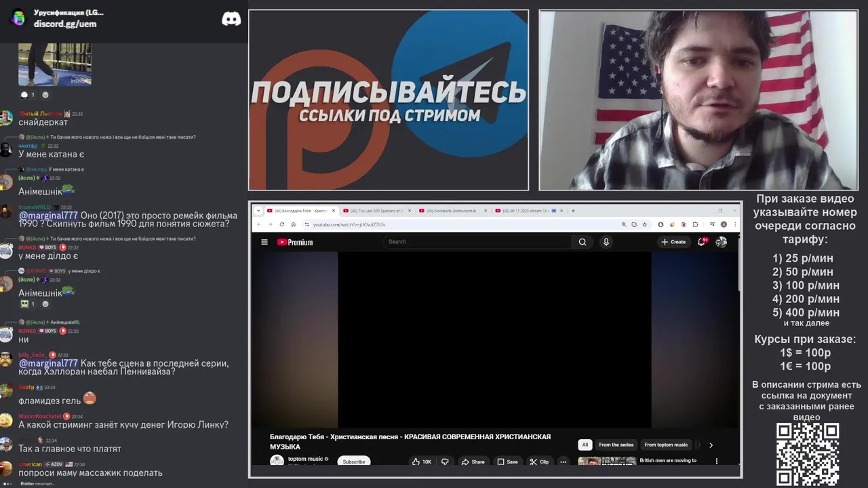Select the From the series chip
This screenshot has height=488, width=868.
(616, 445)
